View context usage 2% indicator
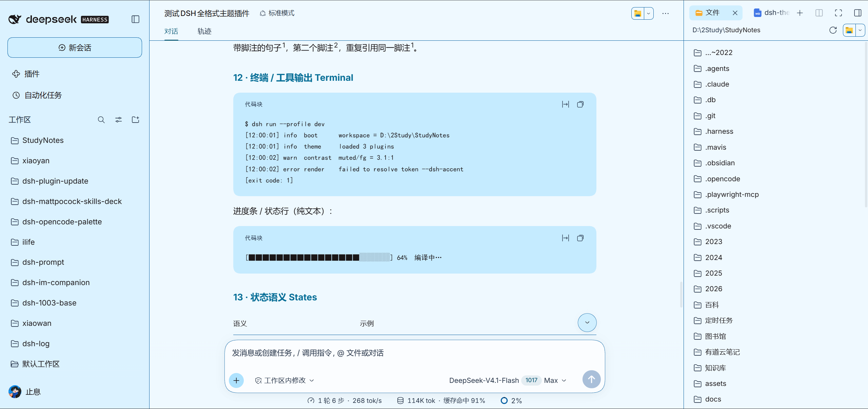 512,401
